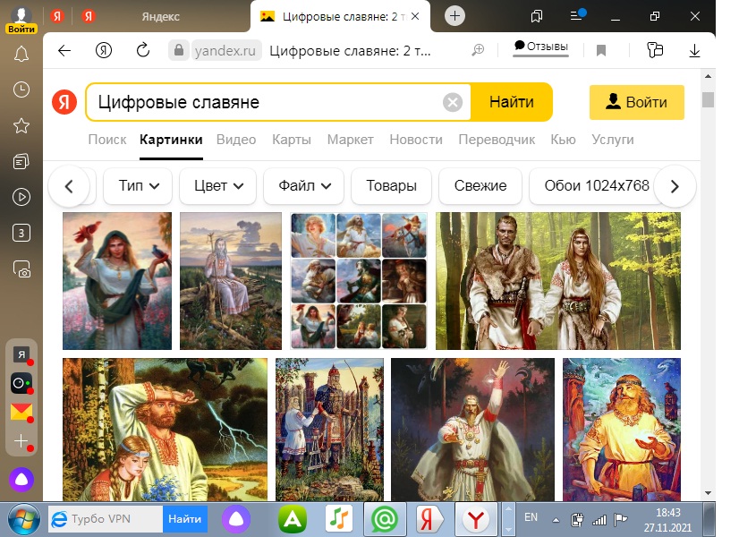Open the Mail.ru Agent taskbar icon
Image resolution: width=756 pixels, height=537 pixels.
click(x=385, y=519)
